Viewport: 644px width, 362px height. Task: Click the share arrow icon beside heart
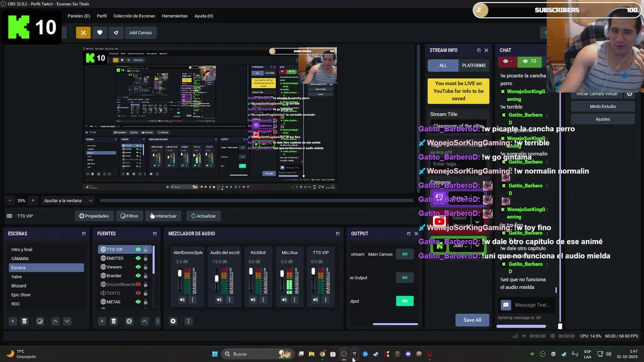(x=116, y=33)
